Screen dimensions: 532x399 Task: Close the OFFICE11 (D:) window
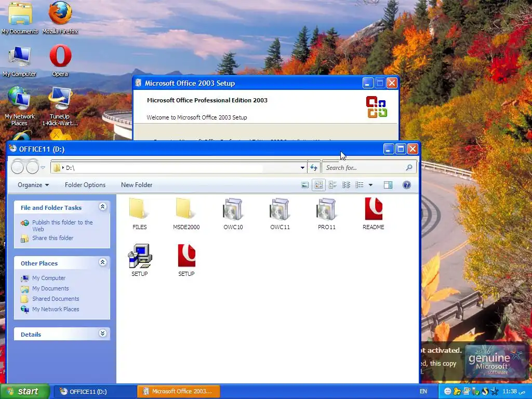[x=413, y=149]
